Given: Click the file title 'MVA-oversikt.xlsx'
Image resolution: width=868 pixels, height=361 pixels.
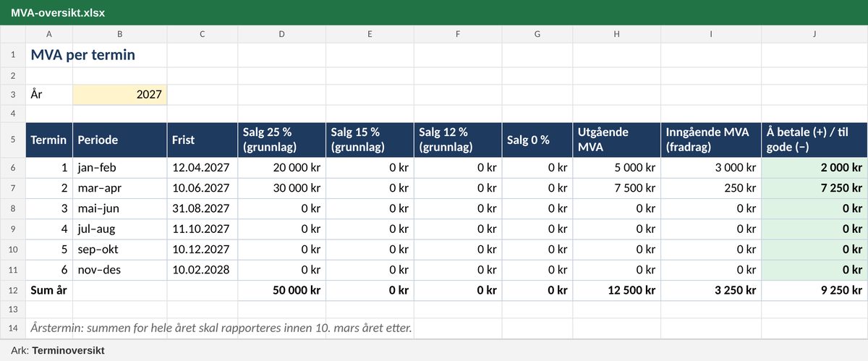Looking at the screenshot, I should (56, 12).
